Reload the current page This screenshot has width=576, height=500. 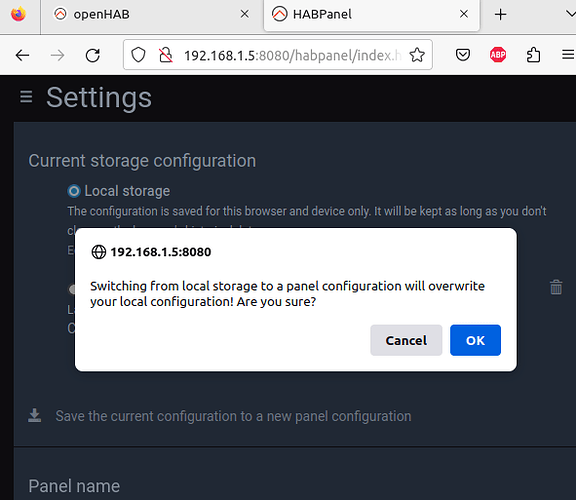(93, 55)
